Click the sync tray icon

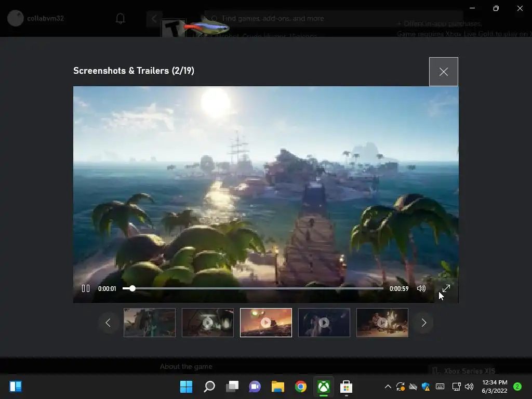401,387
